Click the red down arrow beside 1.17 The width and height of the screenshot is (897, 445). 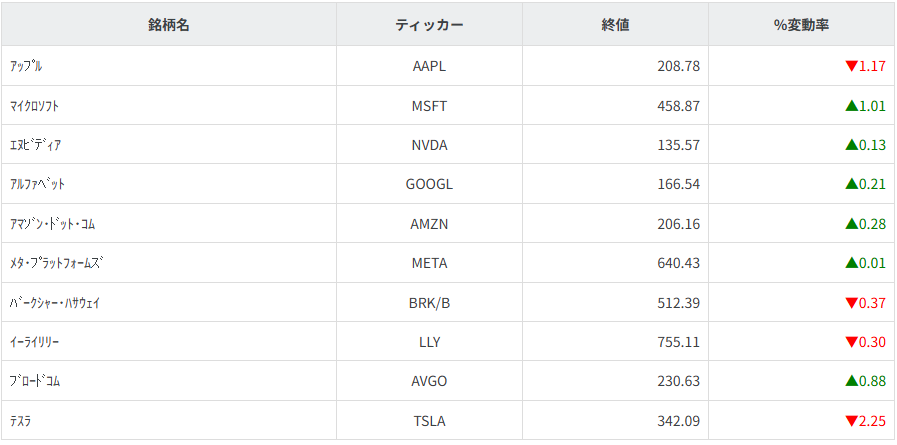(x=851, y=67)
